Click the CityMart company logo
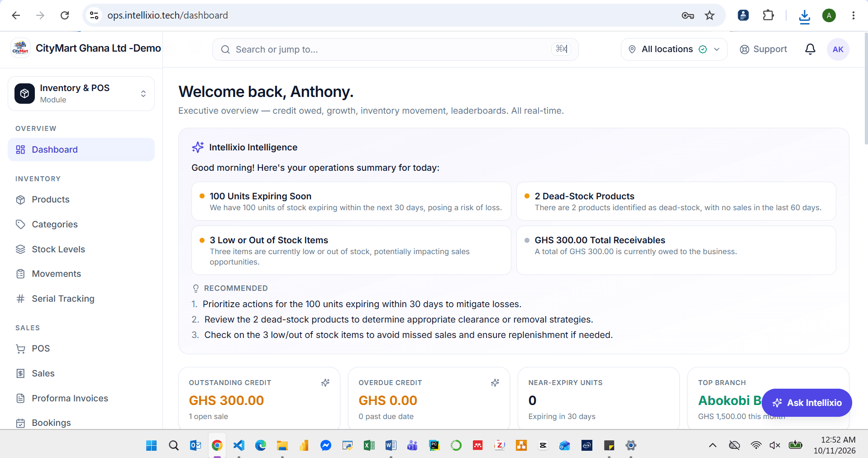The width and height of the screenshot is (868, 458). (20, 48)
